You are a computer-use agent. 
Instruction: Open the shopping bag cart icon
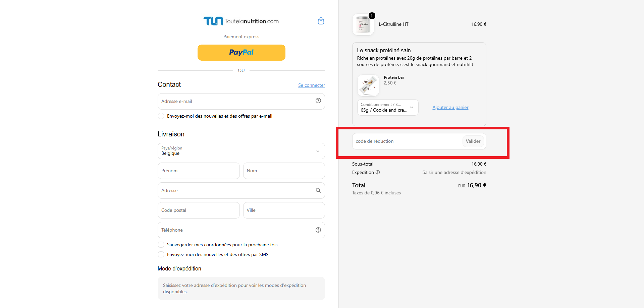click(321, 21)
